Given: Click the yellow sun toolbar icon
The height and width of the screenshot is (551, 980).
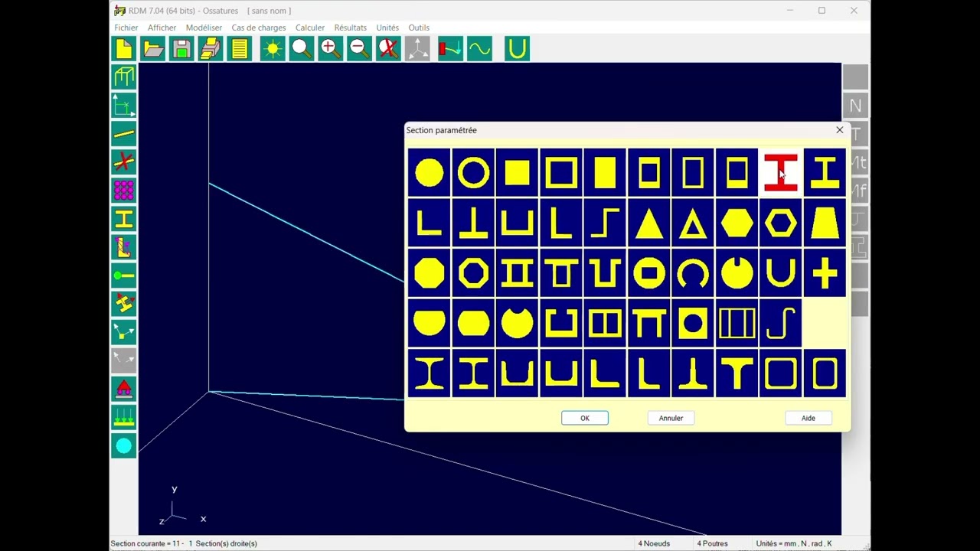Looking at the screenshot, I should click(273, 49).
